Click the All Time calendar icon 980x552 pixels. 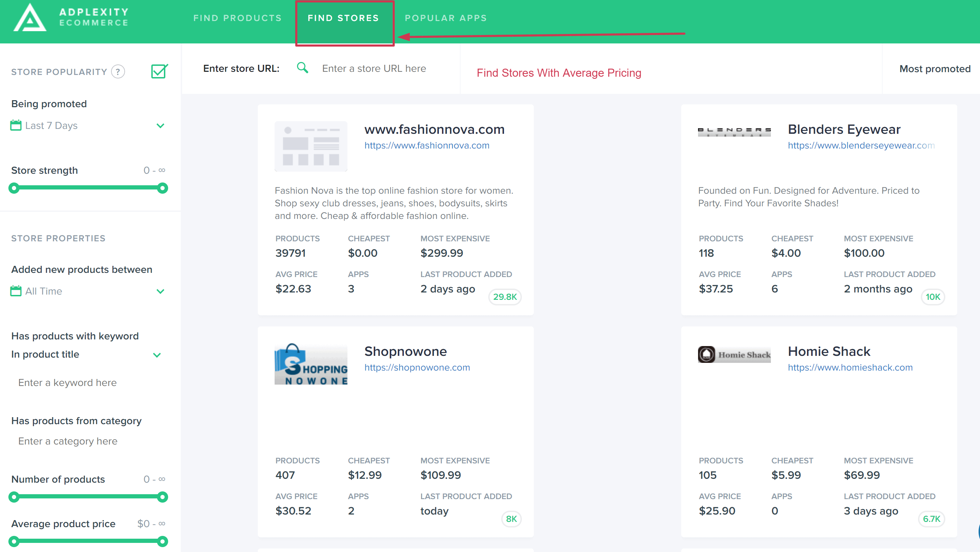click(x=16, y=291)
